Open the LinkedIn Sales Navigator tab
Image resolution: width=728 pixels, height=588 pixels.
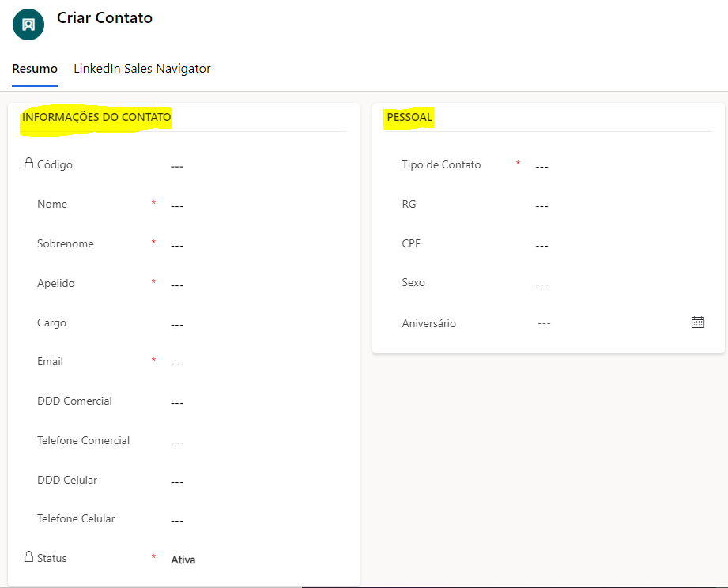coord(142,69)
